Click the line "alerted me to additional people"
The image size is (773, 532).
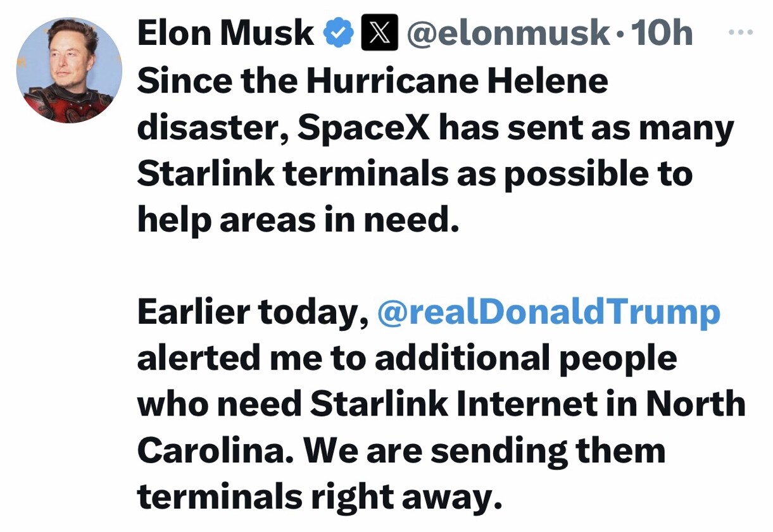click(407, 359)
